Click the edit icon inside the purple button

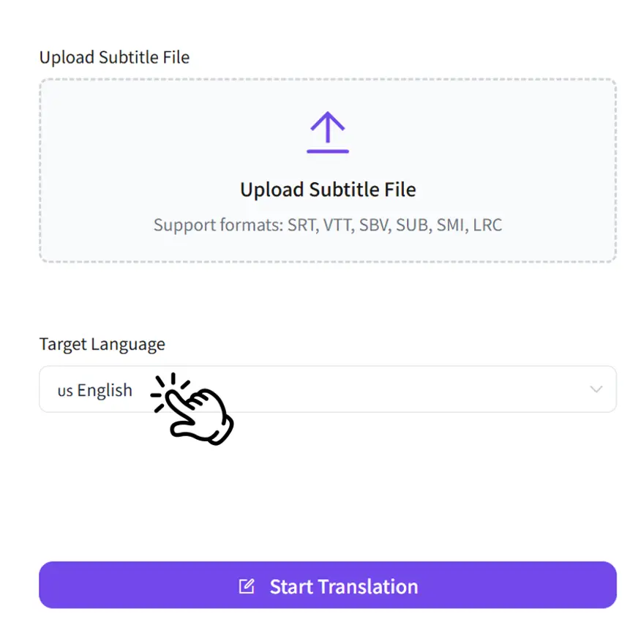[244, 585]
